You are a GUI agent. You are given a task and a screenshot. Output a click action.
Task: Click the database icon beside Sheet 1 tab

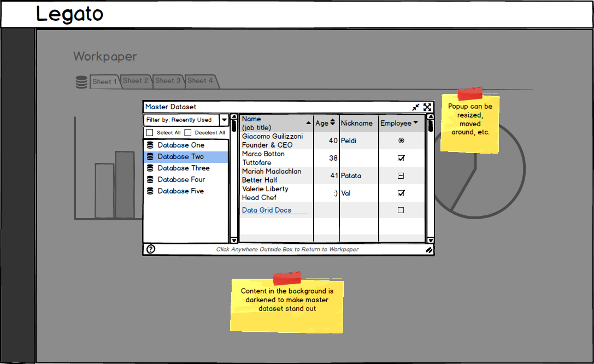pos(81,82)
